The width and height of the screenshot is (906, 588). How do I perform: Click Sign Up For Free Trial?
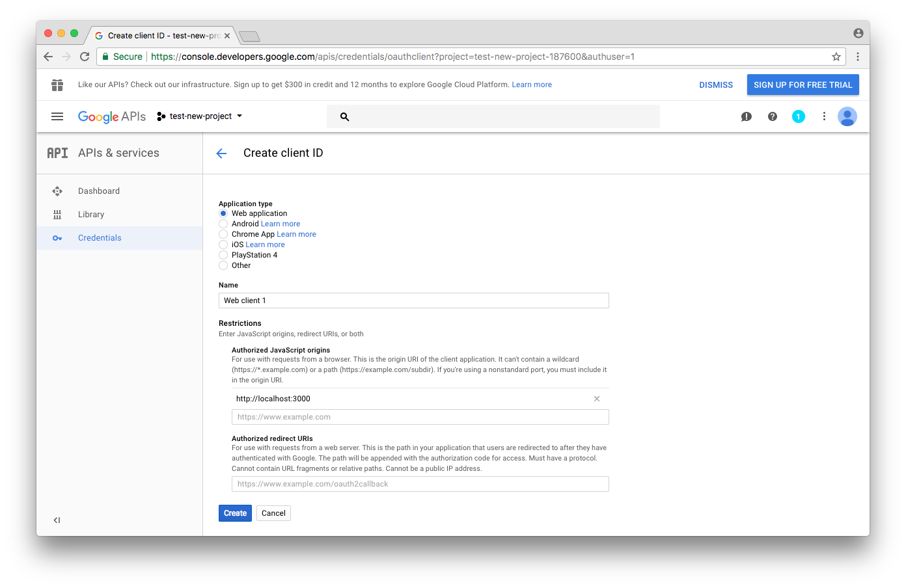(803, 85)
